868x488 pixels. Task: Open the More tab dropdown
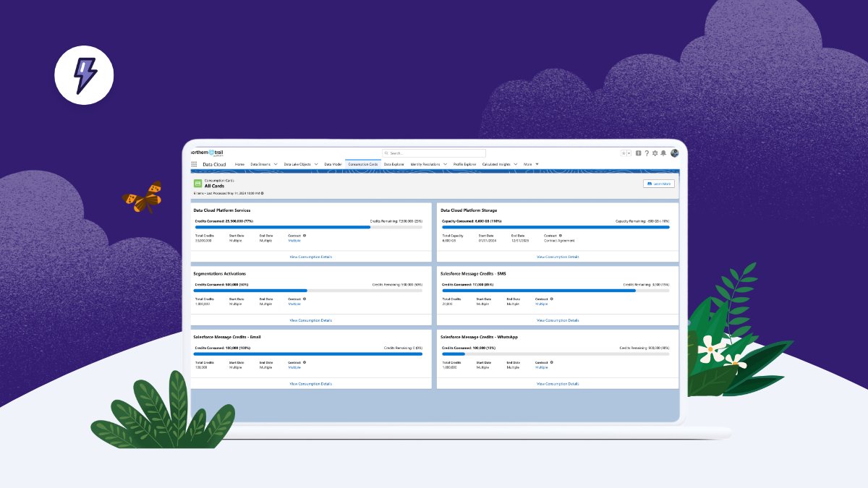tap(530, 164)
